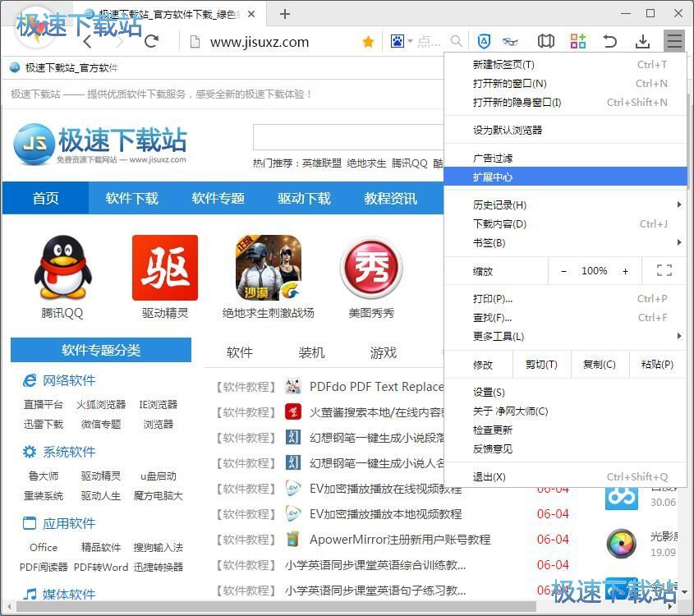Open the 驱动下载 navigation tab
The width and height of the screenshot is (694, 616).
[304, 198]
